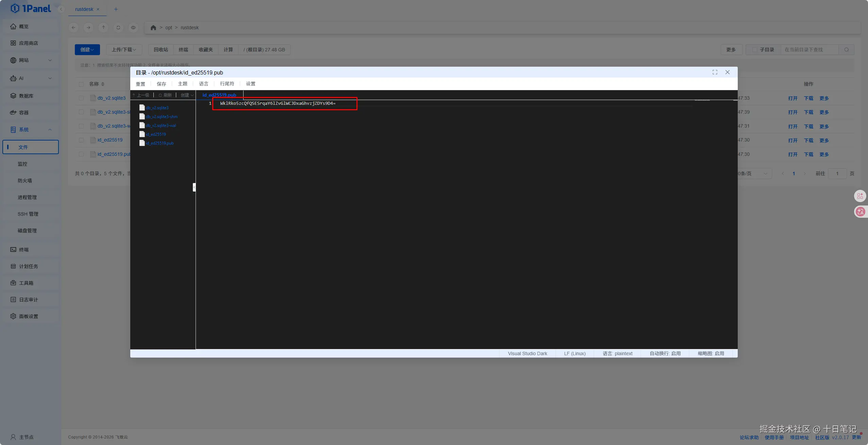Collapse the editor file tree with the splitter arrow
Image resolution: width=868 pixels, height=445 pixels.
[194, 187]
